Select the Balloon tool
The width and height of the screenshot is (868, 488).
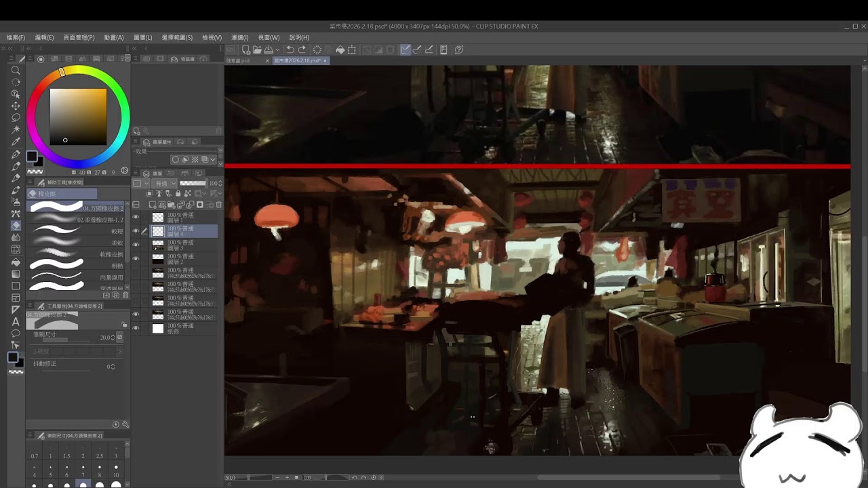16,333
